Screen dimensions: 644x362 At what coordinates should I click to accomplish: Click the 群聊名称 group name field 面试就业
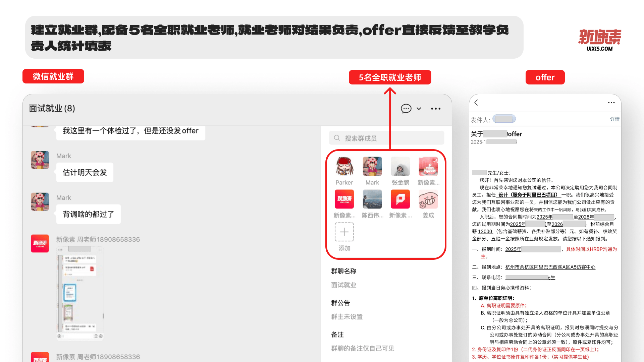(344, 285)
